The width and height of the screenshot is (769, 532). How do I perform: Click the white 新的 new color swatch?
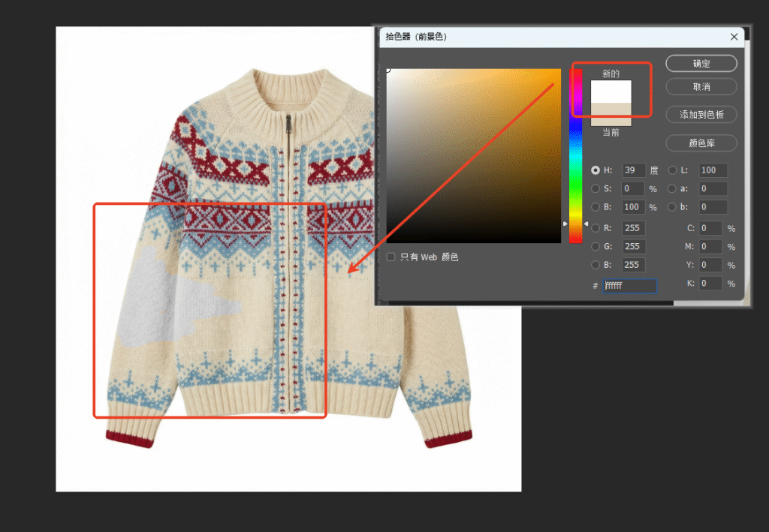pos(611,92)
